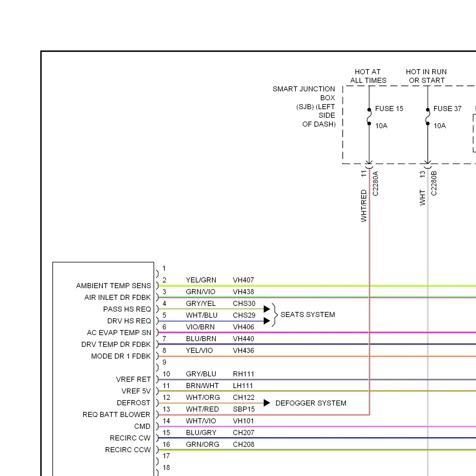Screen dimensions: 476x476
Task: Click the arrow pointing to DEFOGGER SYSTEM
Action: pos(267,403)
